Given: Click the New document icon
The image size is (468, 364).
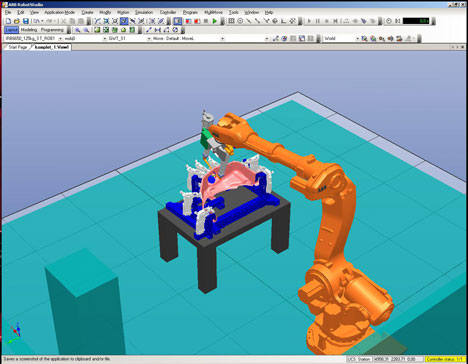Looking at the screenshot, I should coord(9,21).
